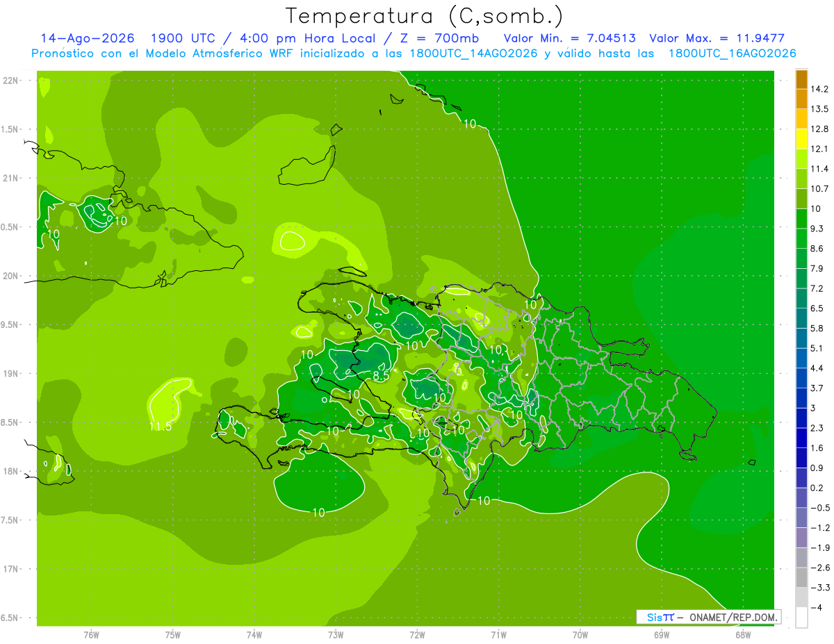Click the "ONAMET/REP.DOM." credit label
Viewport: 834px width, 644px height.
pos(734,617)
